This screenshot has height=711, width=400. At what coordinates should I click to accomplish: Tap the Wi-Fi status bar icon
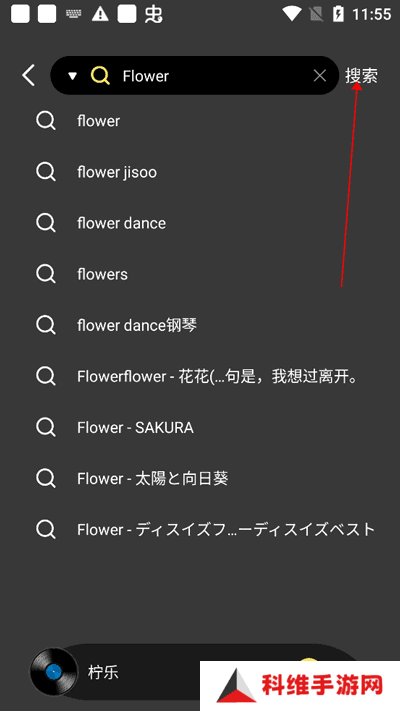292,14
